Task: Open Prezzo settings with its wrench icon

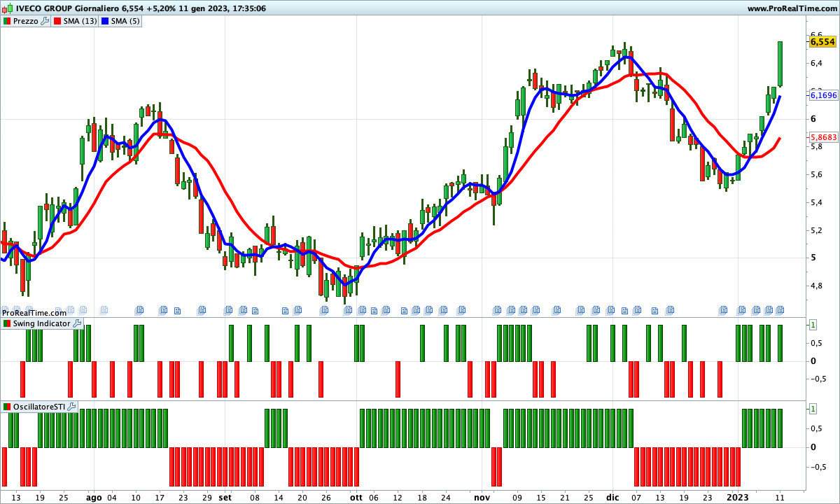Action: pos(45,21)
